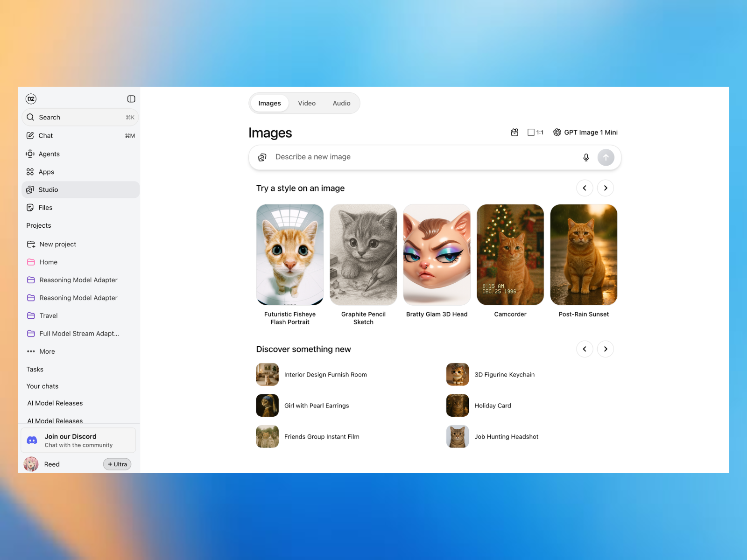Screen dimensions: 747x560
Task: Select the Camcorder style thumbnail
Action: 510,255
